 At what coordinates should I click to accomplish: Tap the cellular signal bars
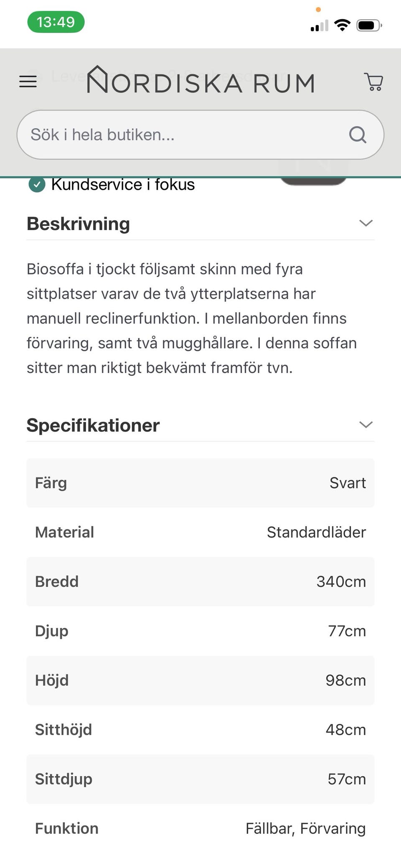tap(319, 26)
